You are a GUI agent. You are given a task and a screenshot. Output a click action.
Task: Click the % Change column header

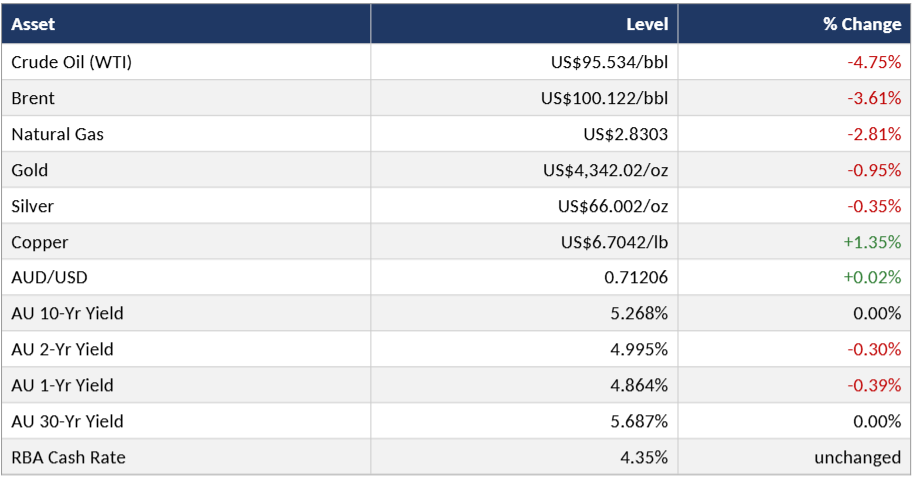(862, 24)
